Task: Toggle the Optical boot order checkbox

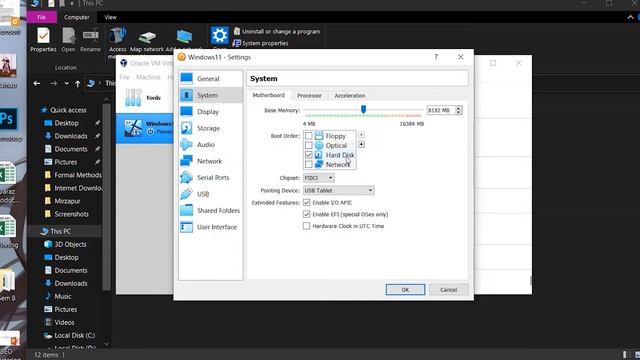Action: point(309,145)
